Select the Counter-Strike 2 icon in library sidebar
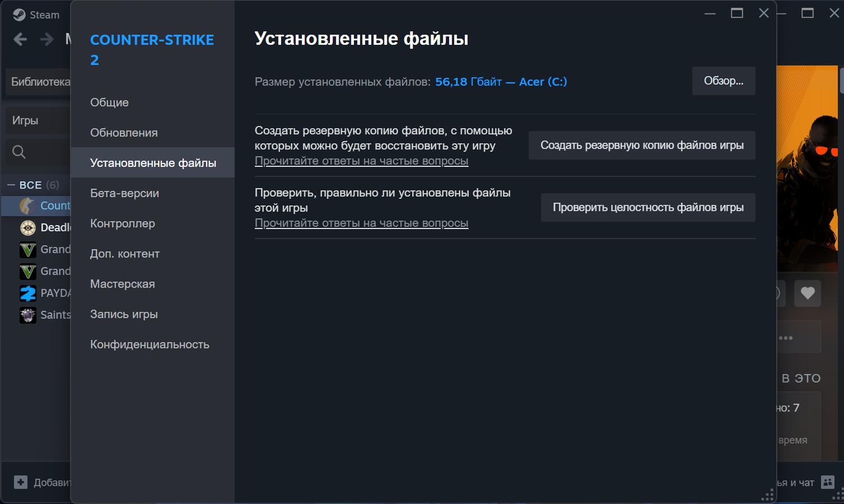844x504 pixels. 27,206
